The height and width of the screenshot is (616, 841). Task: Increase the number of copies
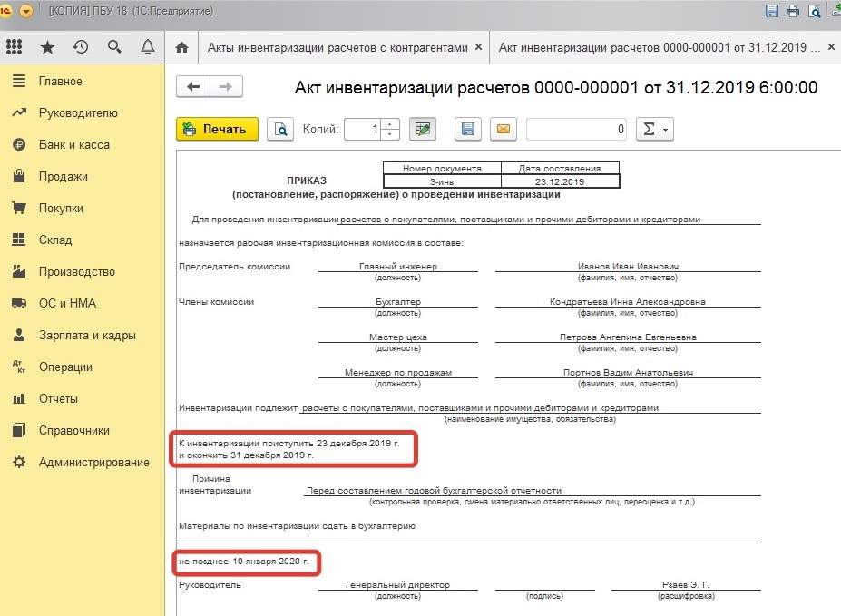coord(390,124)
